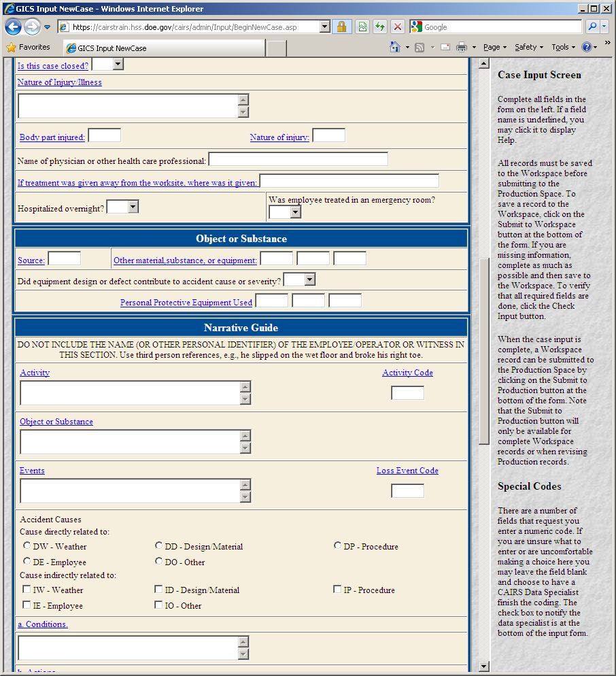The image size is (616, 676).
Task: Select DE - Employee radio button
Action: tap(27, 561)
